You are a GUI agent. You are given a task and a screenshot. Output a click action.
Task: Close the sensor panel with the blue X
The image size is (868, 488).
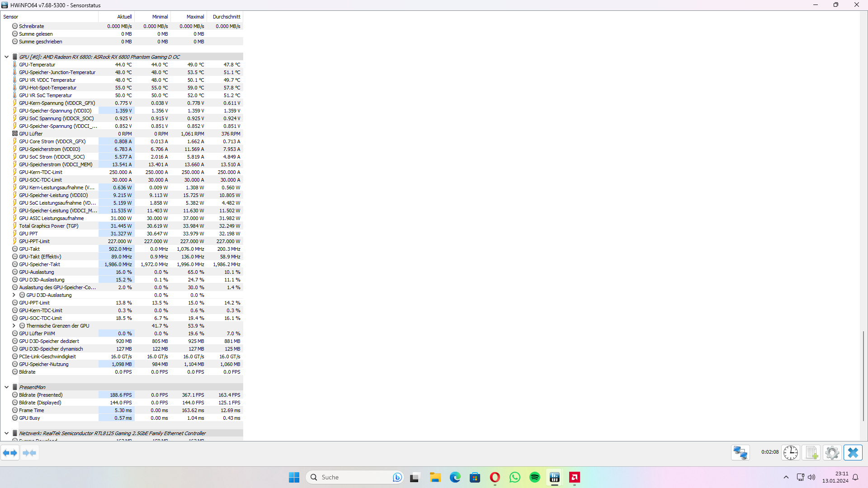(x=853, y=452)
